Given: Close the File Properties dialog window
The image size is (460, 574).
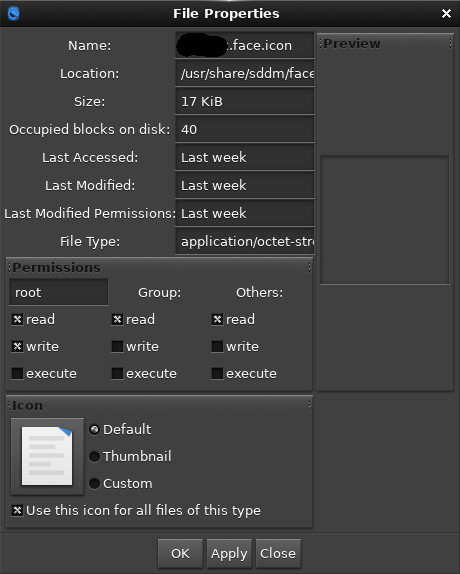Looking at the screenshot, I should (446, 14).
